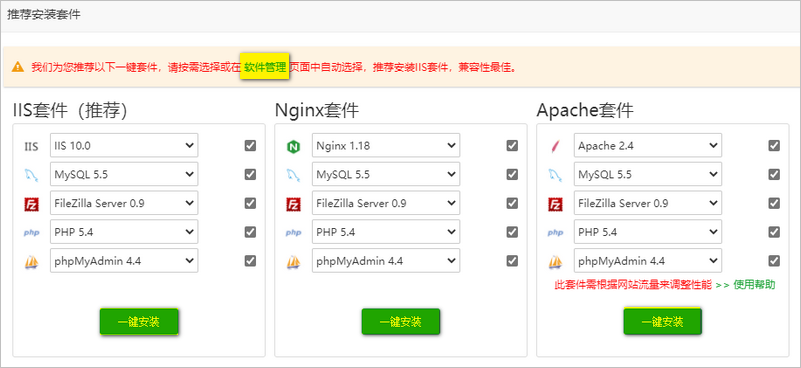This screenshot has width=801, height=368.
Task: Open PHP 5.4 dropdown in Nginx suite
Action: point(386,232)
